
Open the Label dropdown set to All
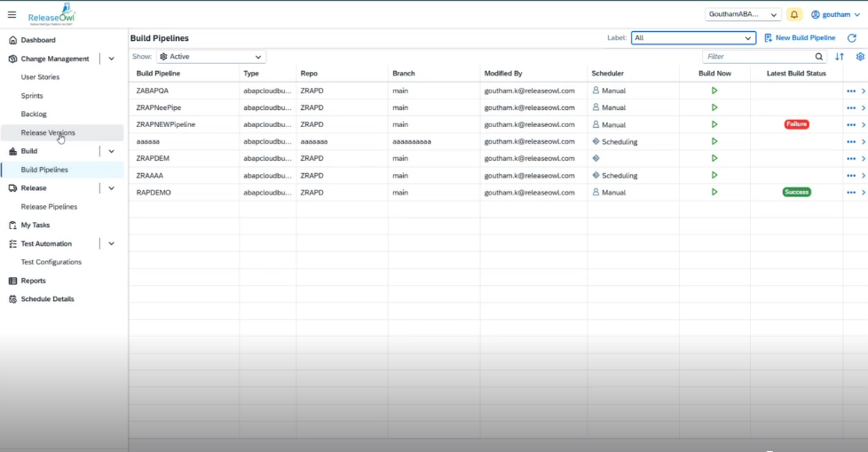(693, 38)
